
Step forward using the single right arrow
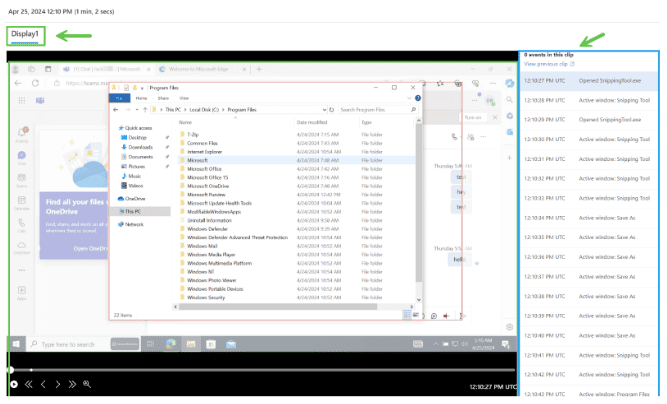pyautogui.click(x=58, y=384)
